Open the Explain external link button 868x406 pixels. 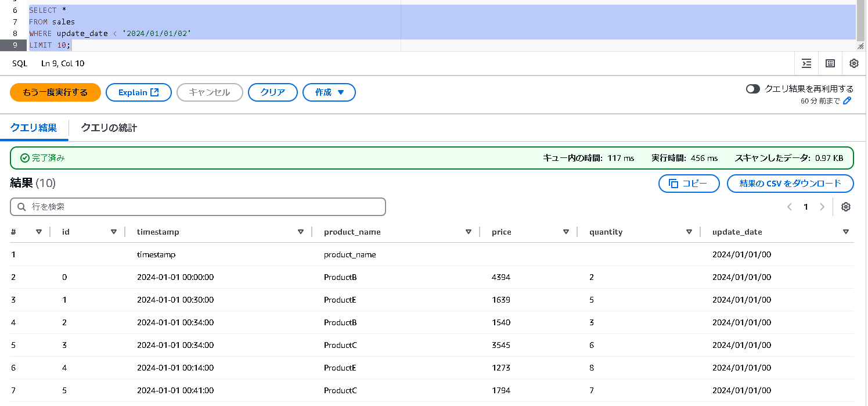click(139, 92)
